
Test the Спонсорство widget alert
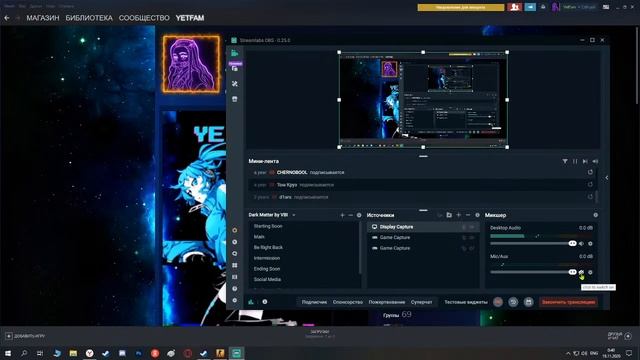[x=348, y=302]
